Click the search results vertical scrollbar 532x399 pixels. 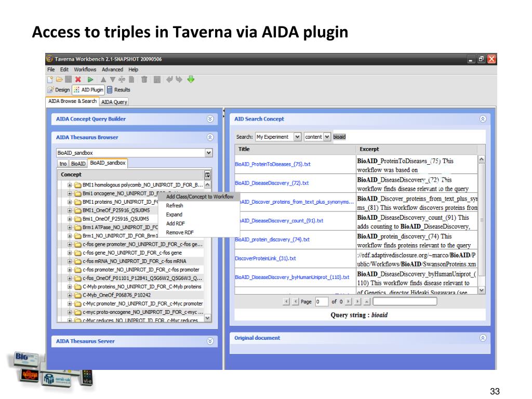(482, 224)
